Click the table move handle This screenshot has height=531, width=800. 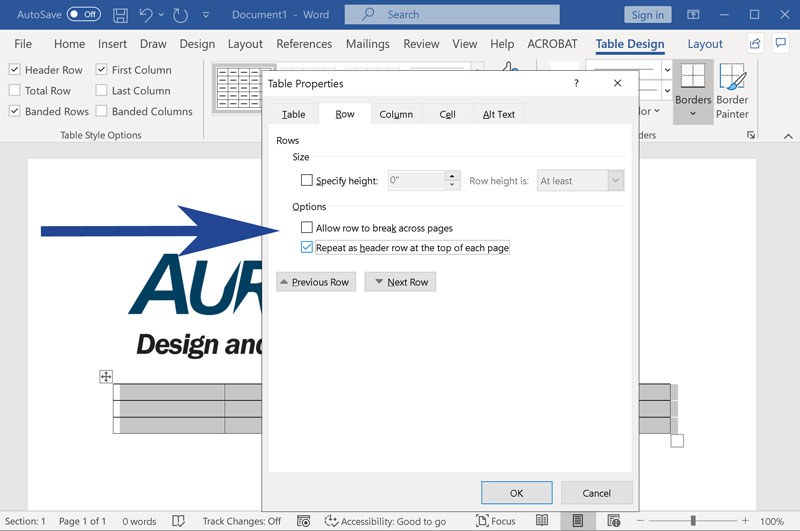click(x=106, y=377)
